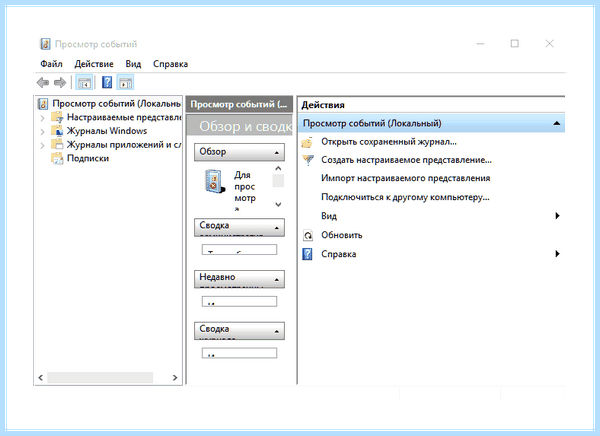Click the Обновить refresh icon
The height and width of the screenshot is (436, 600).
[x=308, y=235]
